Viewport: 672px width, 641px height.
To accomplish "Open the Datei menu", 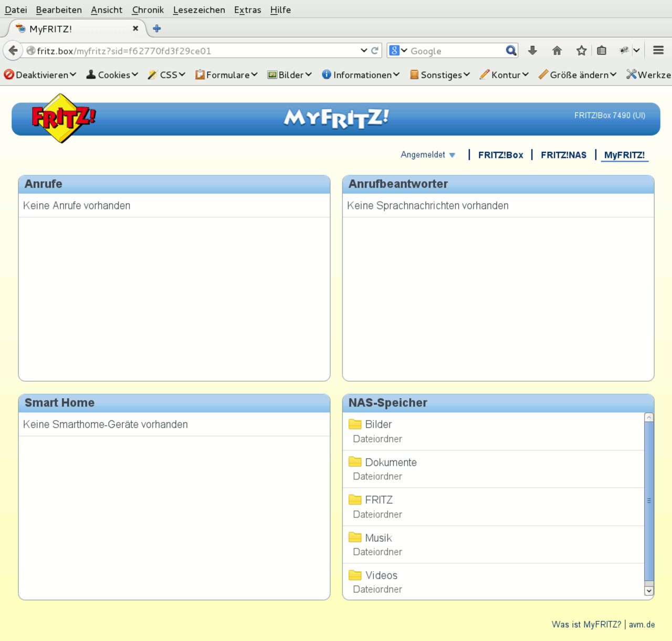I will [16, 9].
